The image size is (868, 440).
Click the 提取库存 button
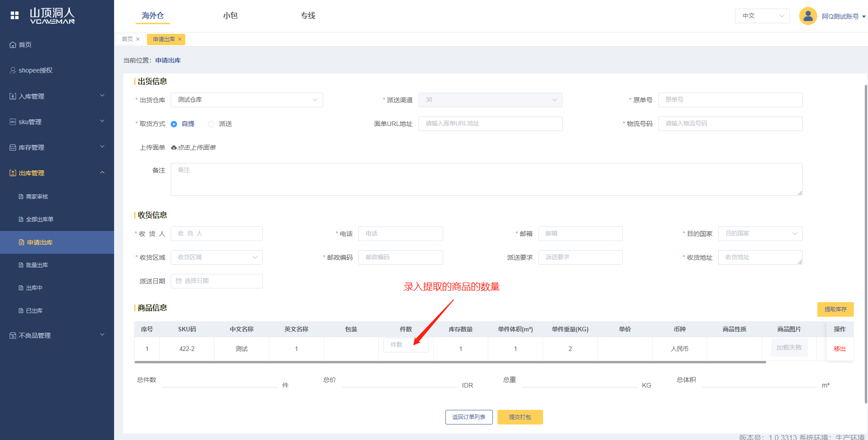pos(835,309)
